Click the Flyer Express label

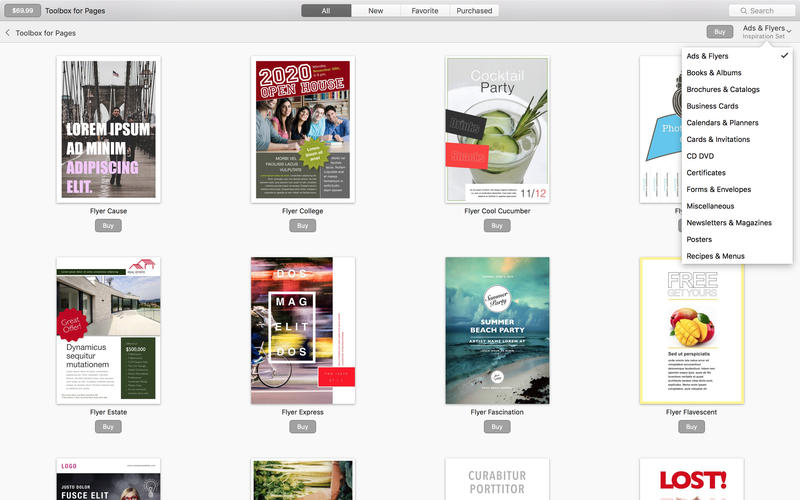pos(303,412)
